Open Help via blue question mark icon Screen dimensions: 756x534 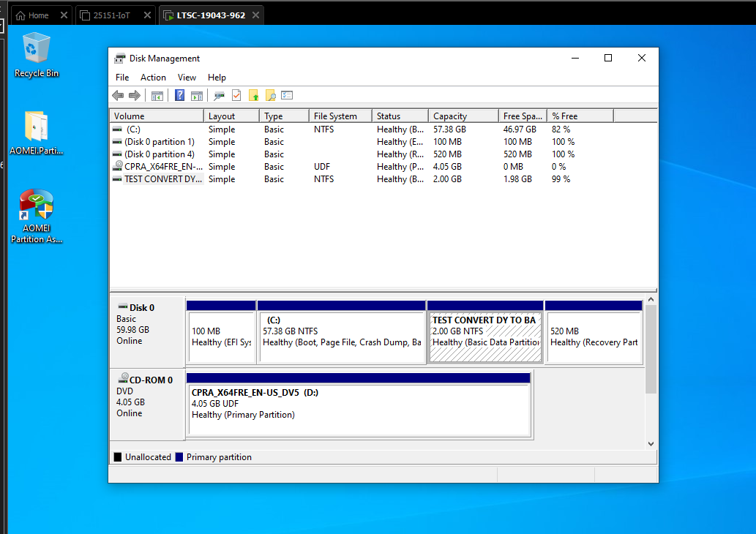coord(179,95)
